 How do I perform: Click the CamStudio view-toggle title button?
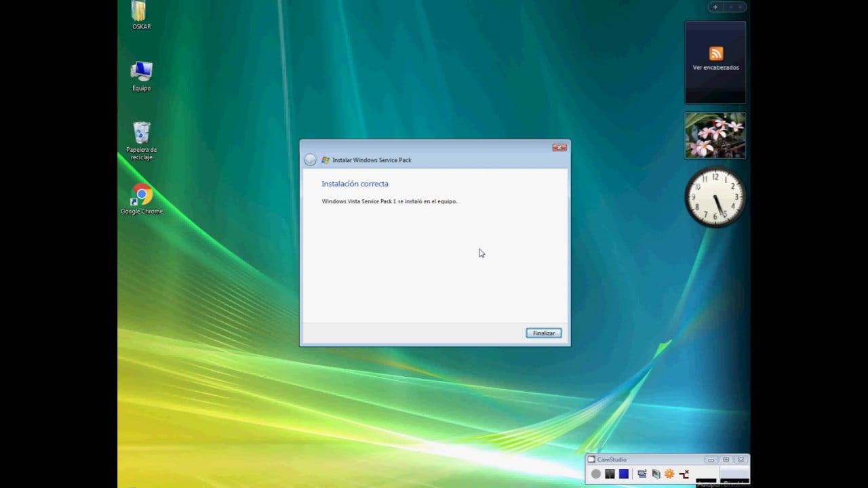click(x=726, y=460)
